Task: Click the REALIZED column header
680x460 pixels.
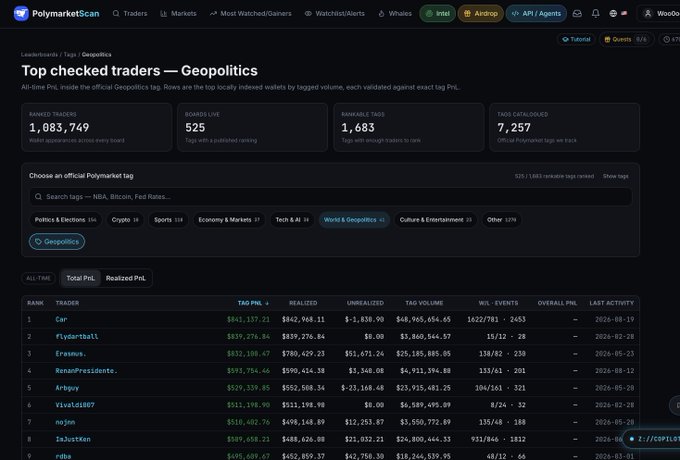Action: tap(303, 303)
